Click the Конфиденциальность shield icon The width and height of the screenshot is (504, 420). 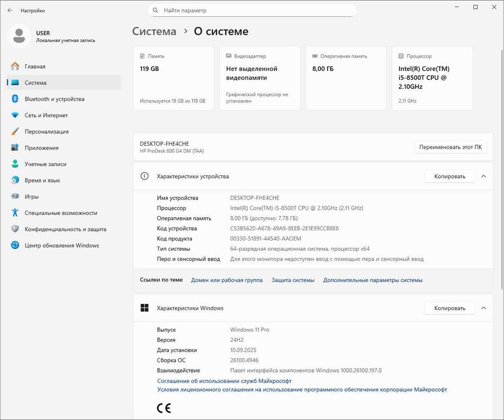[x=15, y=229]
